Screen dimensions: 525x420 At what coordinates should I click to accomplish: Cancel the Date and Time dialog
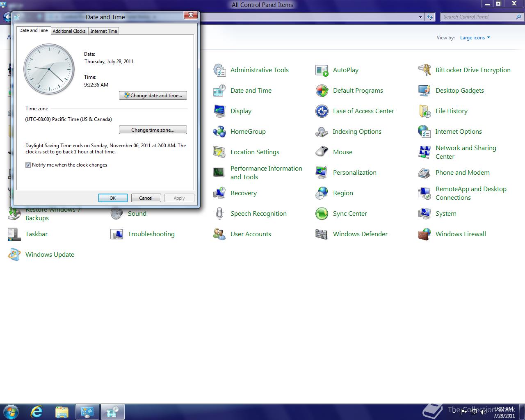[146, 198]
